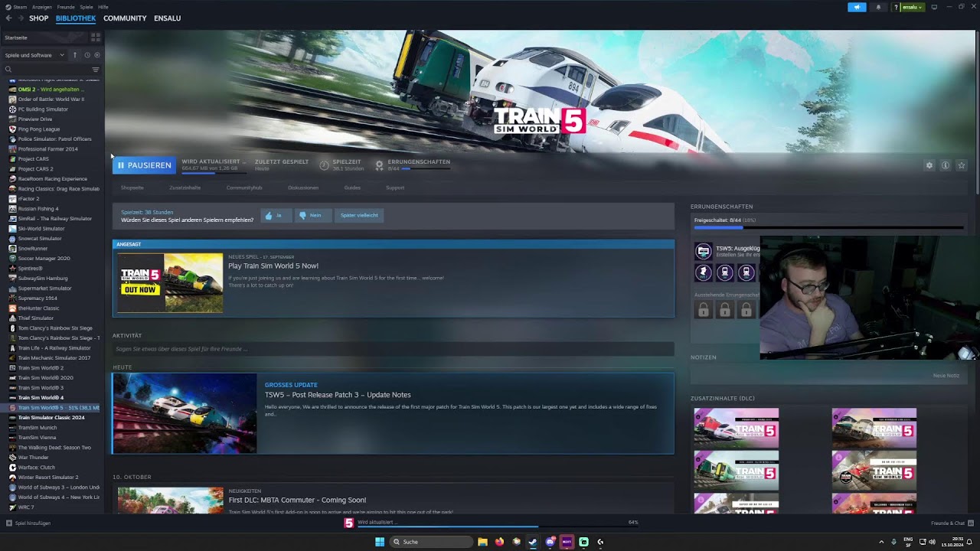Open ENSALU profile tab
980x551 pixels.
coord(167,18)
